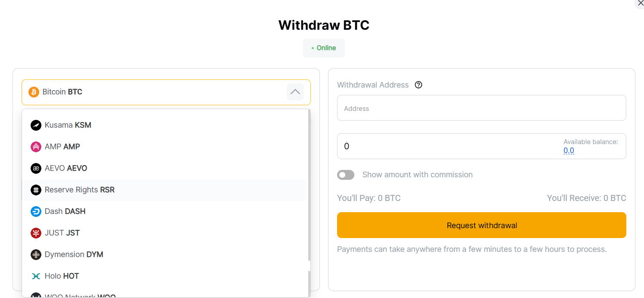Select the Dash coin icon
The height and width of the screenshot is (298, 644).
(36, 211)
